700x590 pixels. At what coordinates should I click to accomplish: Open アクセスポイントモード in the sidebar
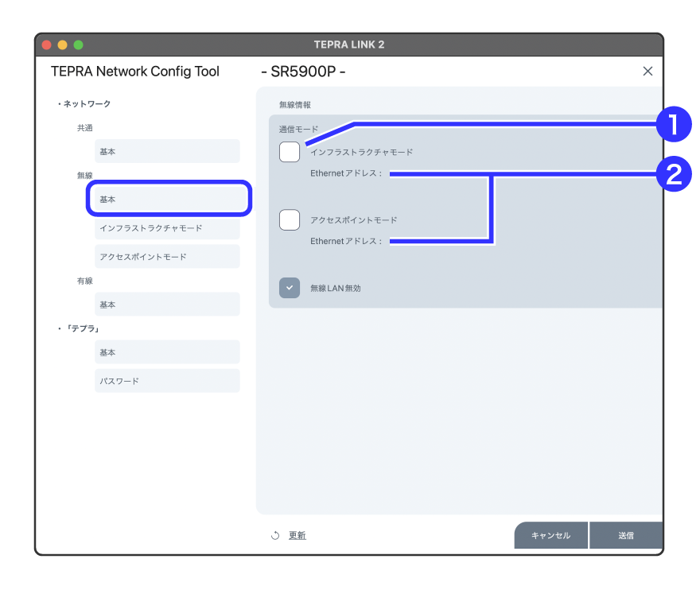click(167, 257)
